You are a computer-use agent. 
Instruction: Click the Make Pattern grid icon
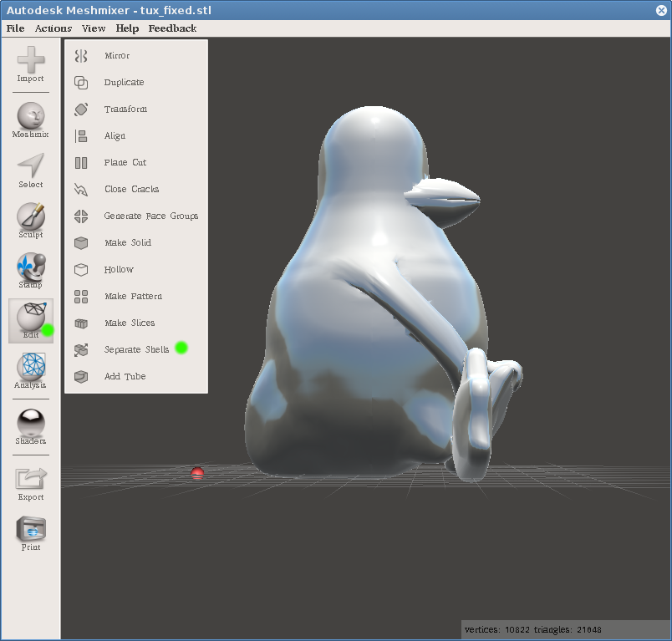tap(81, 297)
